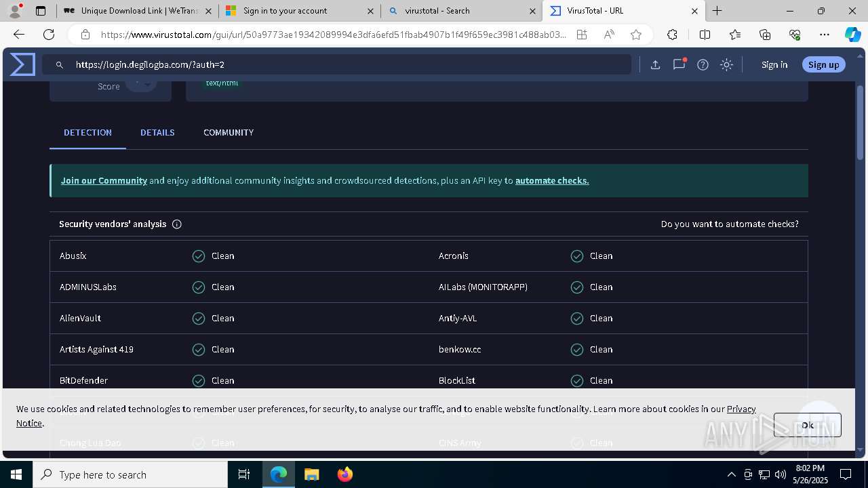This screenshot has width=868, height=488.
Task: Click the search magnifier icon in VirusTotal bar
Action: point(60,64)
